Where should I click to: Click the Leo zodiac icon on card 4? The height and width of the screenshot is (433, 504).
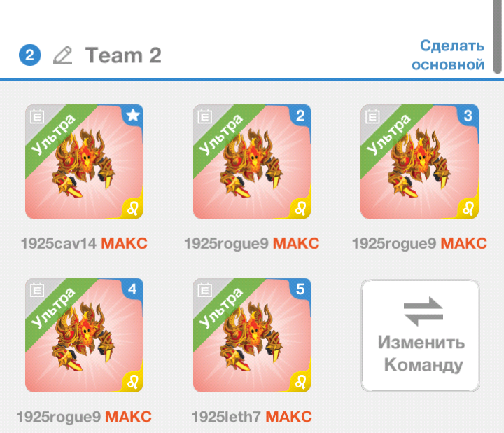tap(133, 383)
